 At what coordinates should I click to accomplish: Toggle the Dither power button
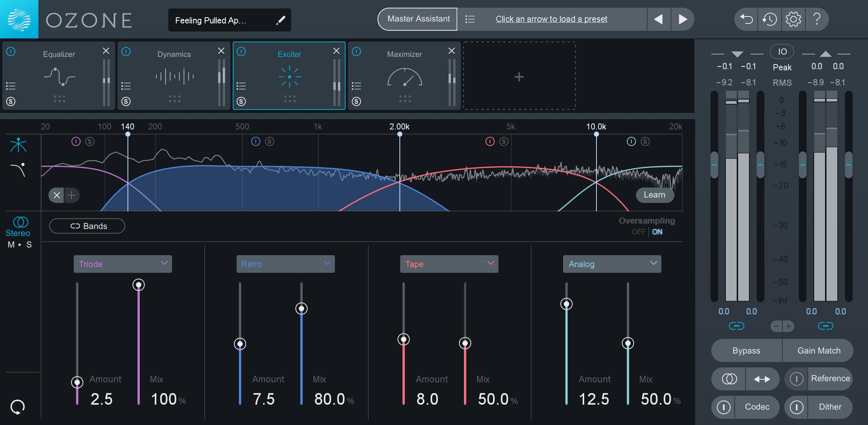(x=796, y=407)
